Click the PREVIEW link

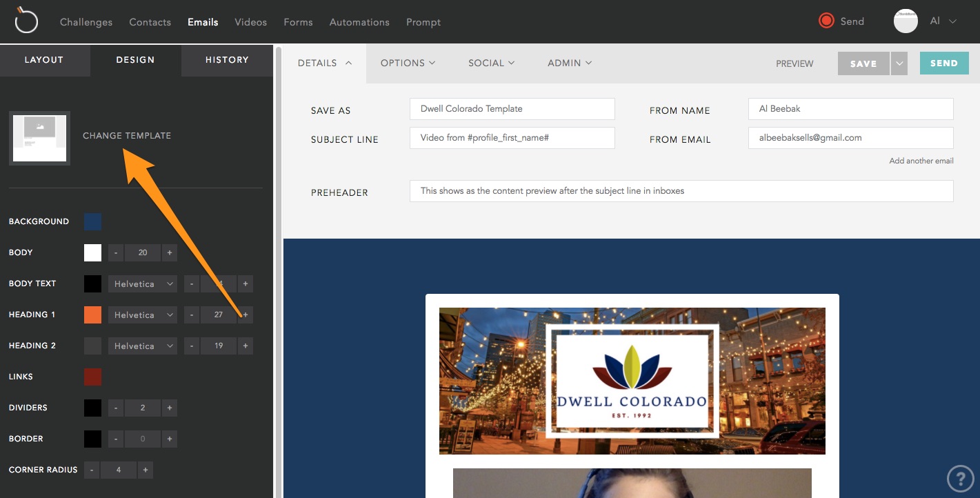click(x=794, y=63)
